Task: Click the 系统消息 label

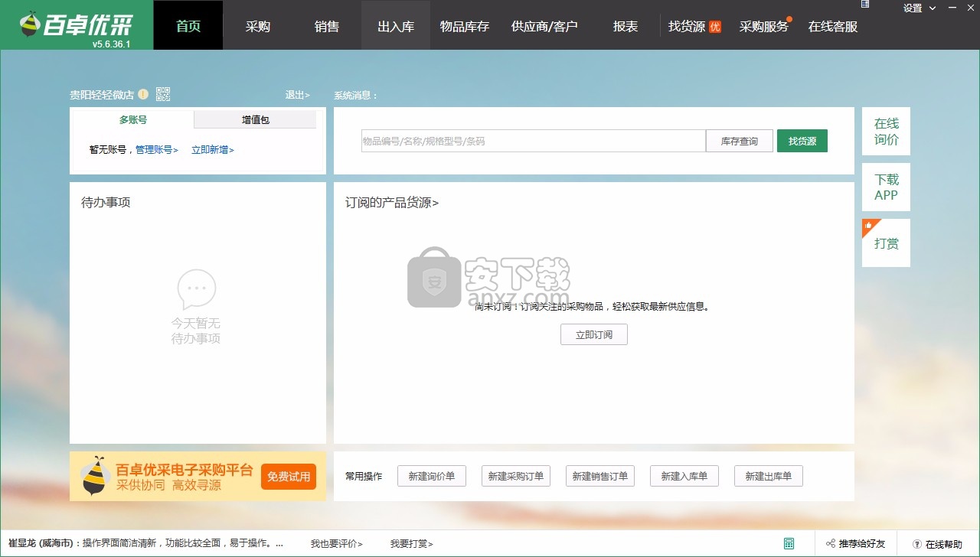Action: [356, 96]
